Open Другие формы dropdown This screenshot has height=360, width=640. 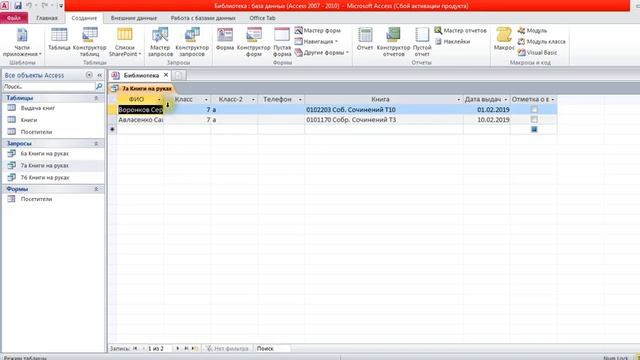coord(322,53)
